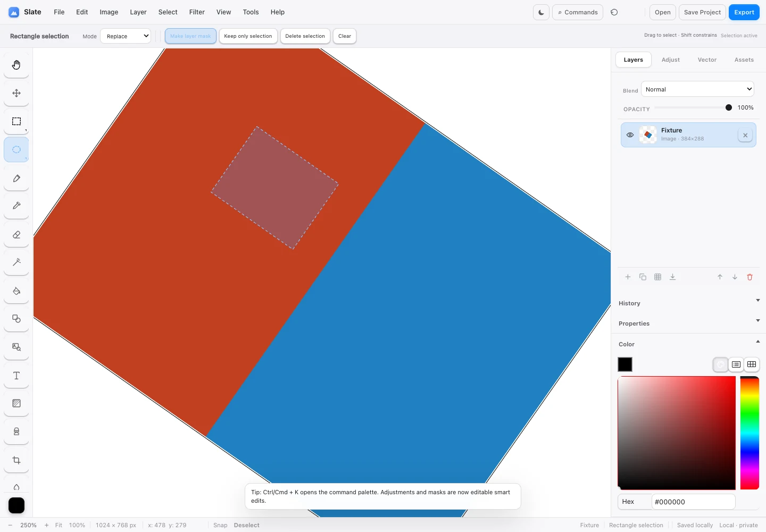Switch color panel to sliders view

point(736,364)
